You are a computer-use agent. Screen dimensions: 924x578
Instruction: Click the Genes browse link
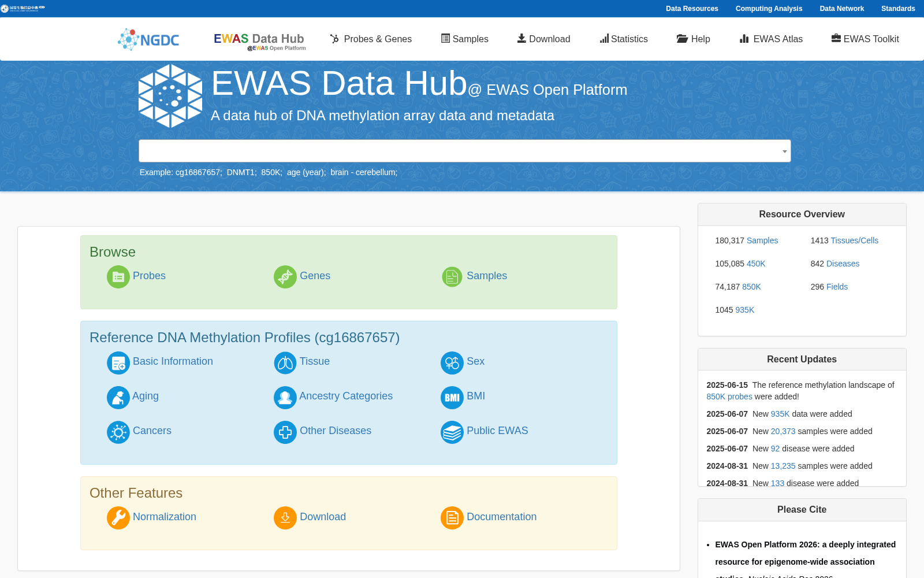coord(315,276)
